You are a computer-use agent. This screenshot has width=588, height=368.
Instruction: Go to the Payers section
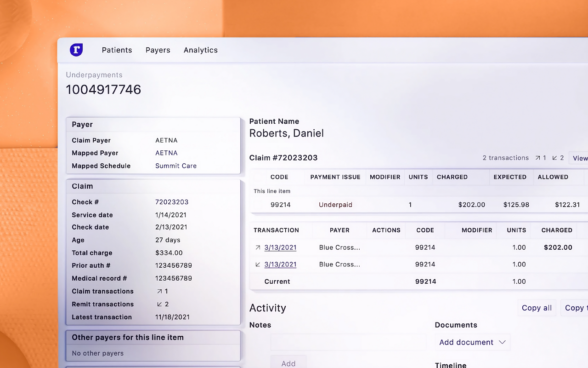(x=158, y=50)
